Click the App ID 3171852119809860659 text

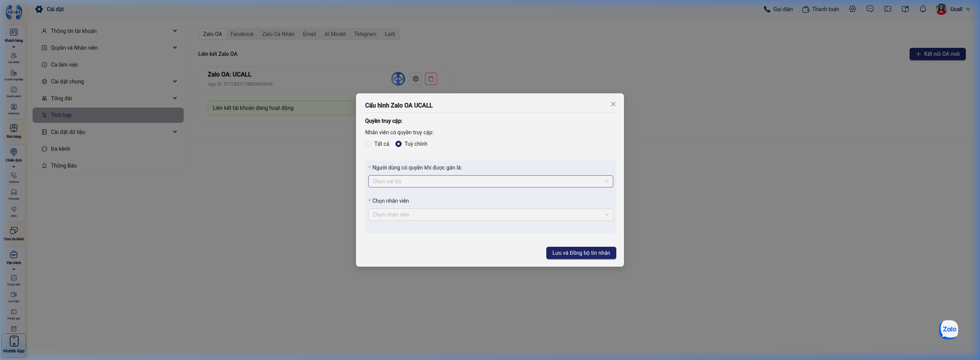tap(240, 84)
